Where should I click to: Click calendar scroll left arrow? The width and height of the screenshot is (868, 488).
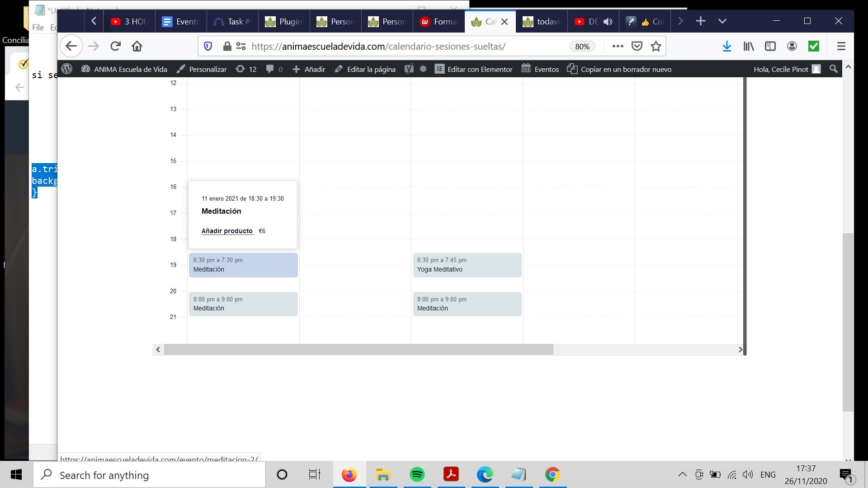pos(158,349)
